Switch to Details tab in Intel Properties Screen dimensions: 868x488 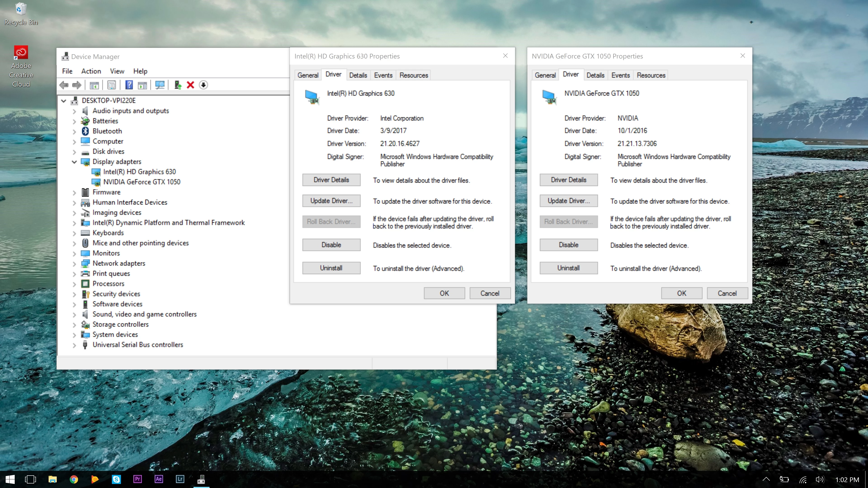[x=358, y=75]
